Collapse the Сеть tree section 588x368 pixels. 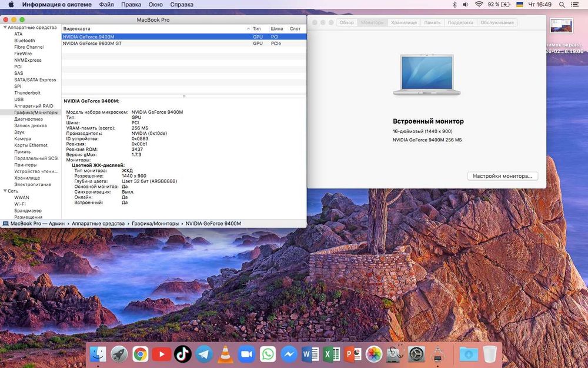coord(5,191)
